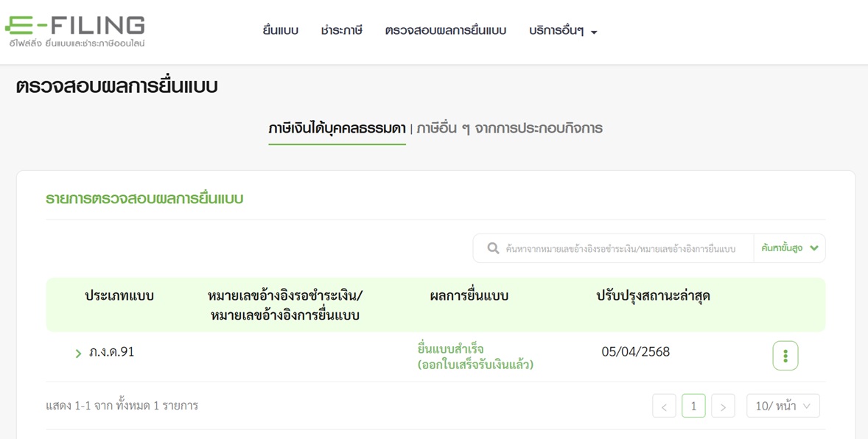Open the ชำระภาษี menu item
Viewport: 868px width, 439px height.
tap(342, 31)
